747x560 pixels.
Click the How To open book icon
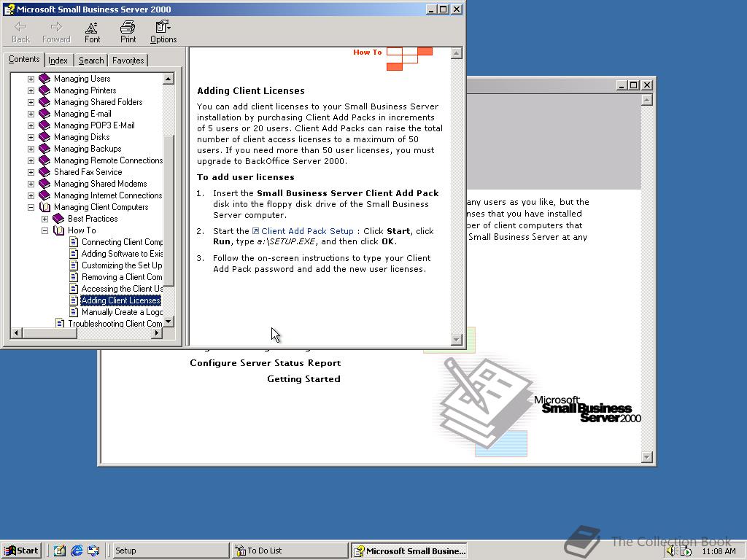coord(58,230)
